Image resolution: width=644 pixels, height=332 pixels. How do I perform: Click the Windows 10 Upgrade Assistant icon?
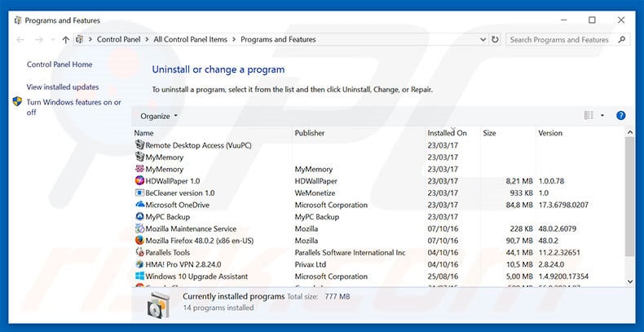140,276
